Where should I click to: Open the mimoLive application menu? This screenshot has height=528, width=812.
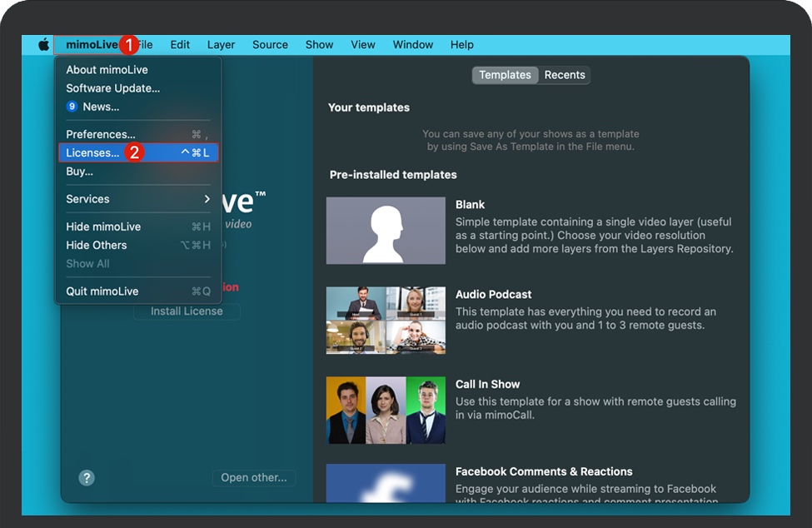(92, 45)
